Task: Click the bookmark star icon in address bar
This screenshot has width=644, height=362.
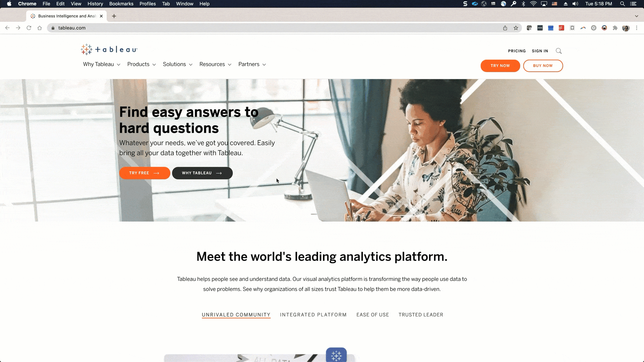Action: point(515,28)
